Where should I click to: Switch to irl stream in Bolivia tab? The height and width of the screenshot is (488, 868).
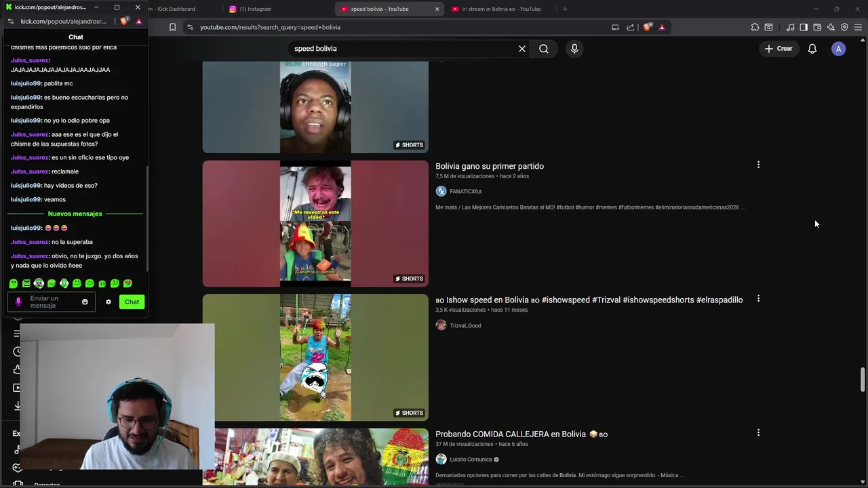click(x=501, y=9)
